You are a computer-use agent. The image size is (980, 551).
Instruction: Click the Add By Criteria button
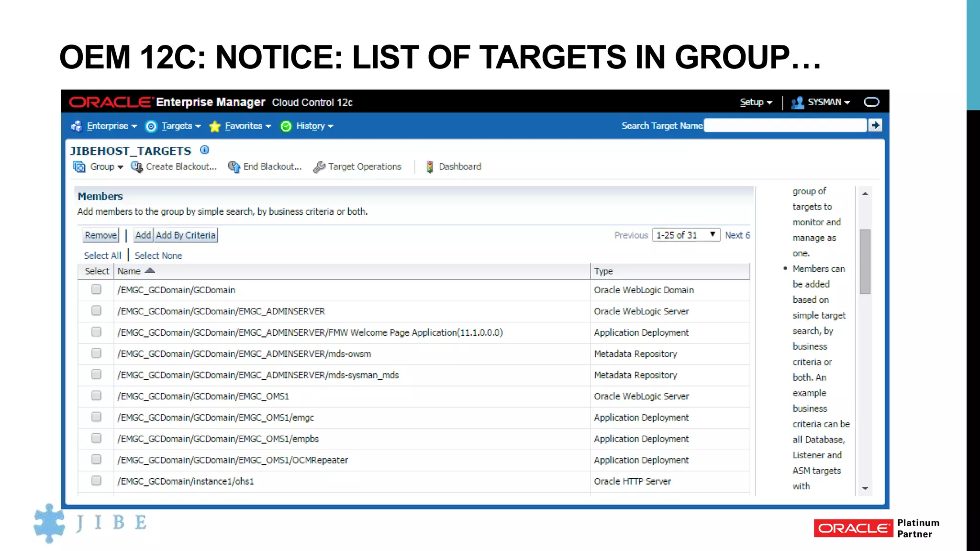(186, 235)
